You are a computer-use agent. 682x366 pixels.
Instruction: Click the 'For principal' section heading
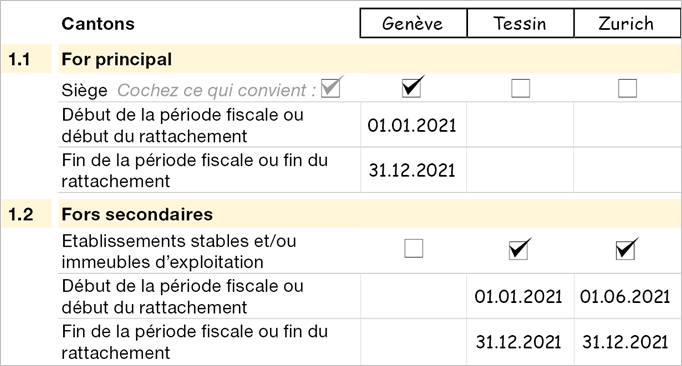pyautogui.click(x=117, y=59)
